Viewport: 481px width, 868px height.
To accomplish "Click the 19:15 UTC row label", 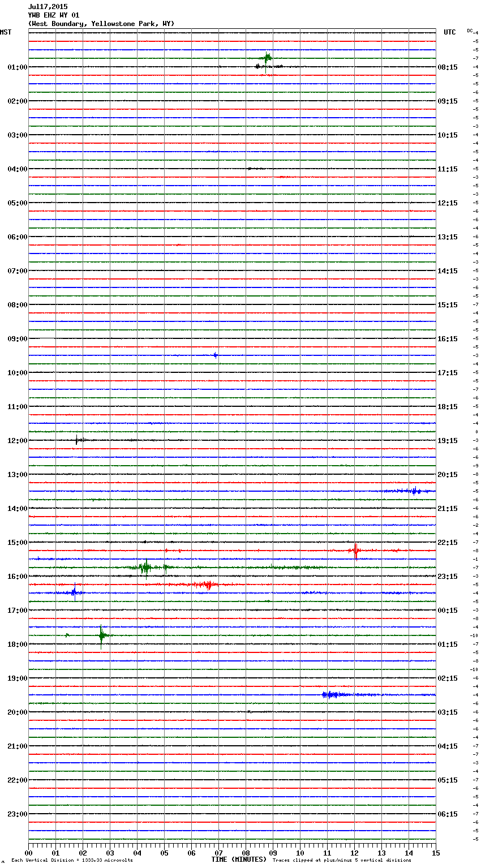I will (x=448, y=441).
